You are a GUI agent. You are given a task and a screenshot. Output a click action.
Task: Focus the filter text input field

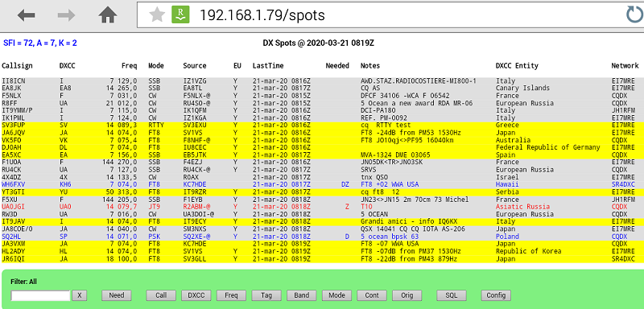tap(40, 295)
